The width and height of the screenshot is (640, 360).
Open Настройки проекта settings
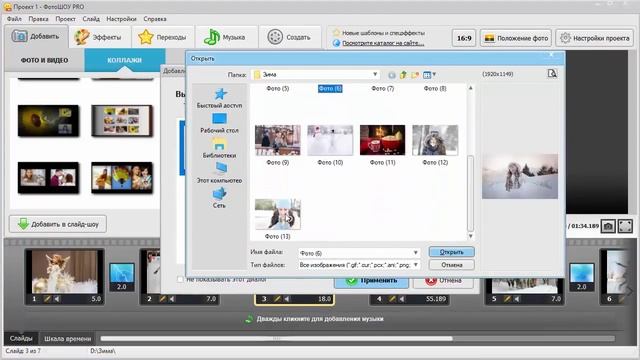coord(595,38)
